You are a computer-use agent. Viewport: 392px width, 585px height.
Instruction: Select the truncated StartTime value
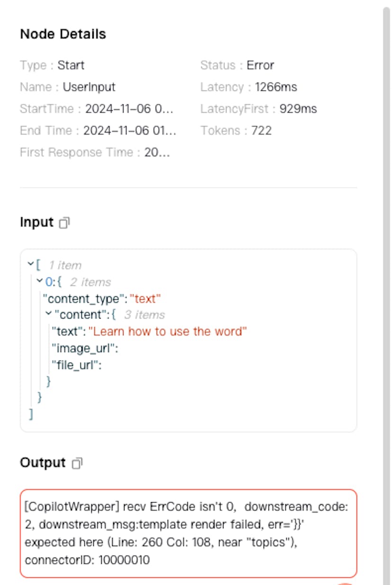tap(129, 109)
